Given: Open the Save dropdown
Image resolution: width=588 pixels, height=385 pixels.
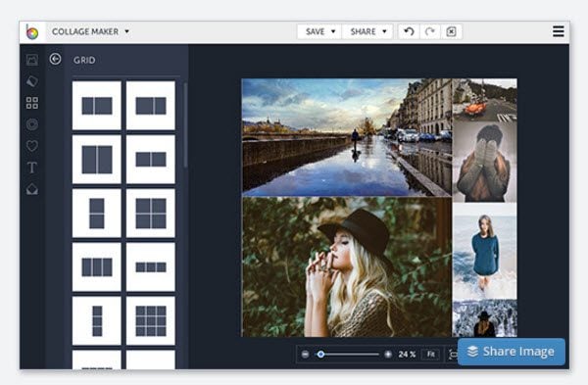Looking at the screenshot, I should pyautogui.click(x=319, y=31).
